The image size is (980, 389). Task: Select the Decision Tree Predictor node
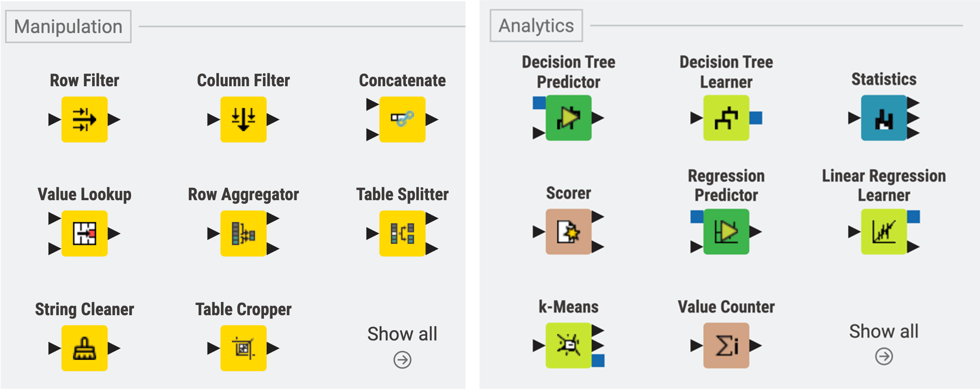pos(569,118)
